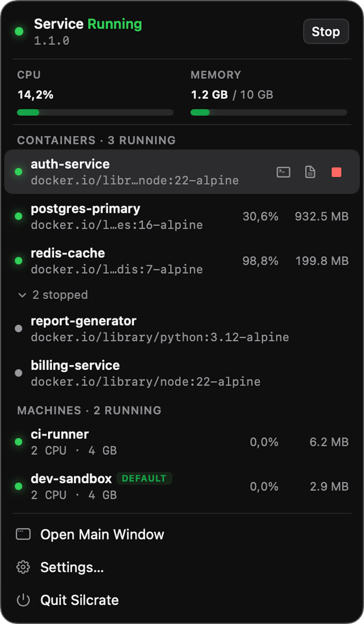Click ci-runner green status dot

coord(19,442)
